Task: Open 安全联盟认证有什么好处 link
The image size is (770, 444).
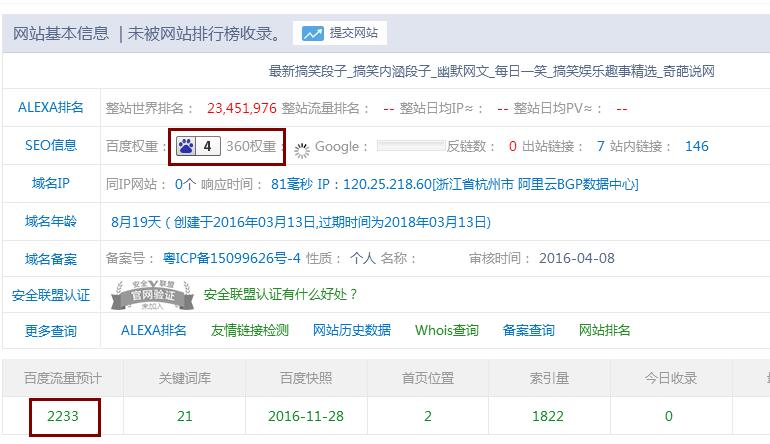Action: click(280, 294)
